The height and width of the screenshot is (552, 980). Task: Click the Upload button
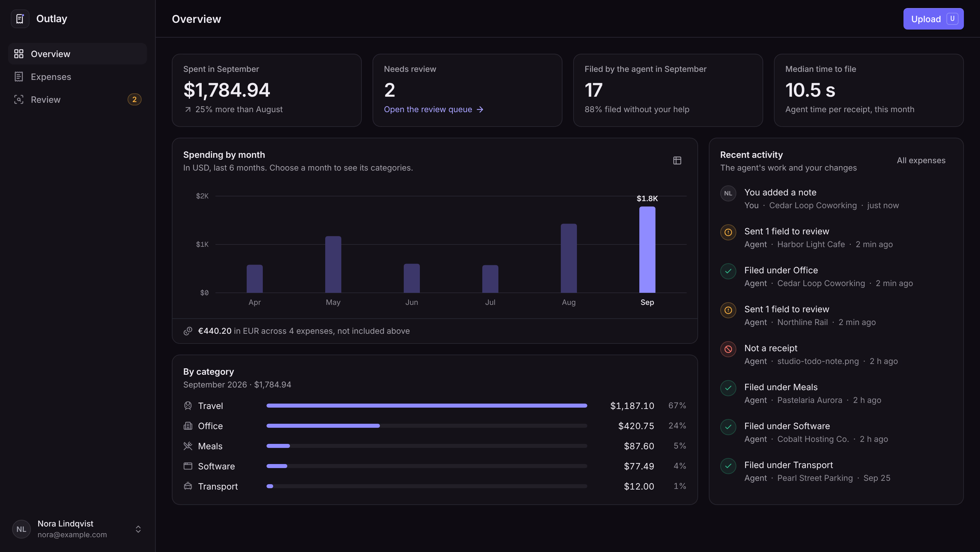(933, 19)
